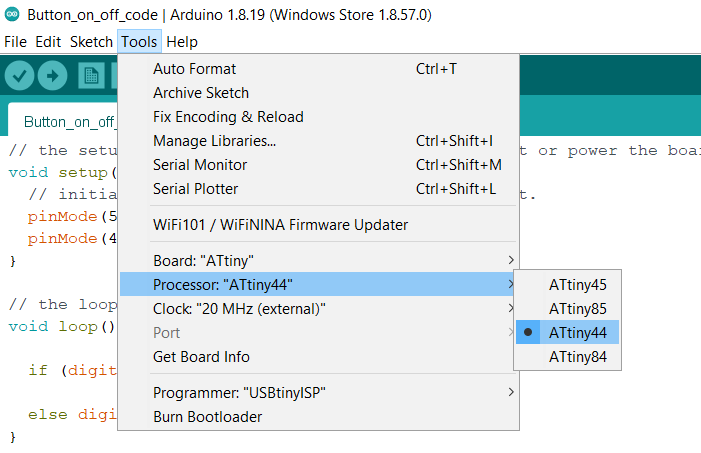Click the greyed-out Port entry
This screenshot has width=701, height=453.
coord(319,333)
